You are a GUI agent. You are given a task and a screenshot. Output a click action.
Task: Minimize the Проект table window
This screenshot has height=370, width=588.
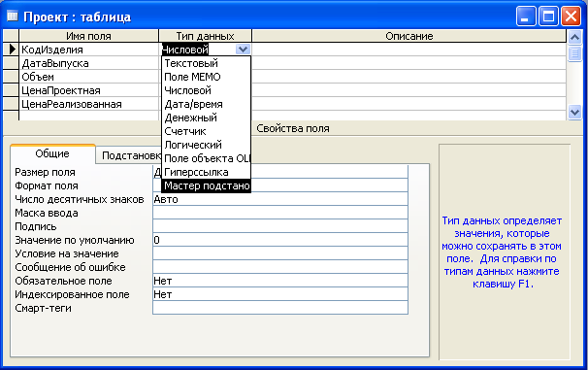[x=525, y=17]
